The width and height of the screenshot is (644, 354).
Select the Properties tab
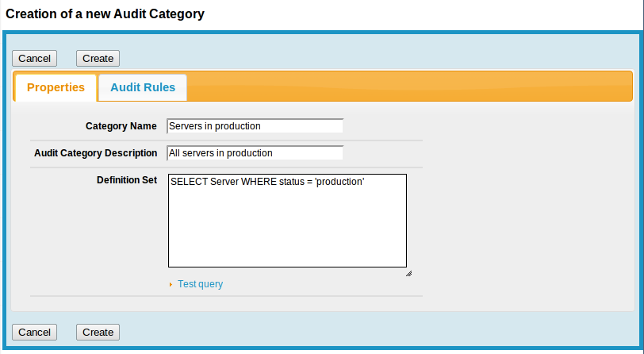[56, 87]
